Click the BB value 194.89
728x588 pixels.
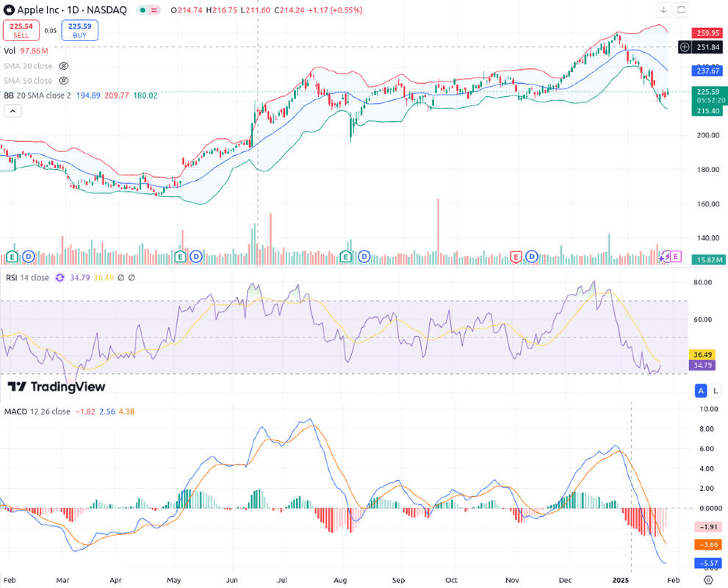88,96
